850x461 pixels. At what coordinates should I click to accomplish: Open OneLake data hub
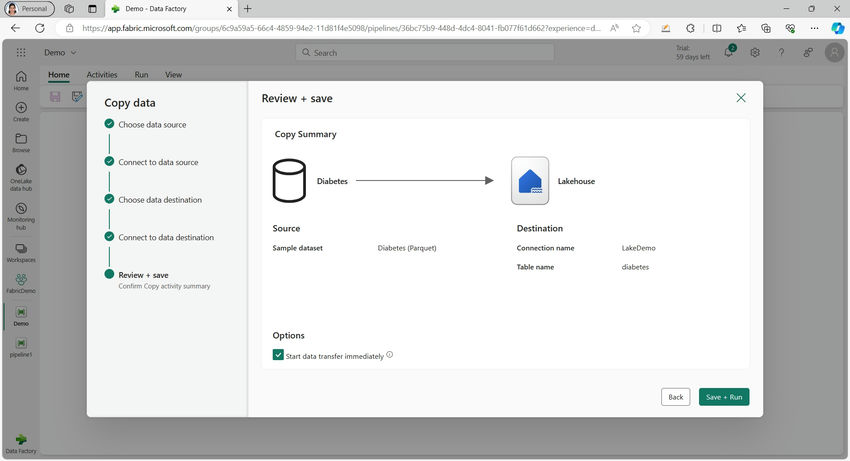pos(21,170)
